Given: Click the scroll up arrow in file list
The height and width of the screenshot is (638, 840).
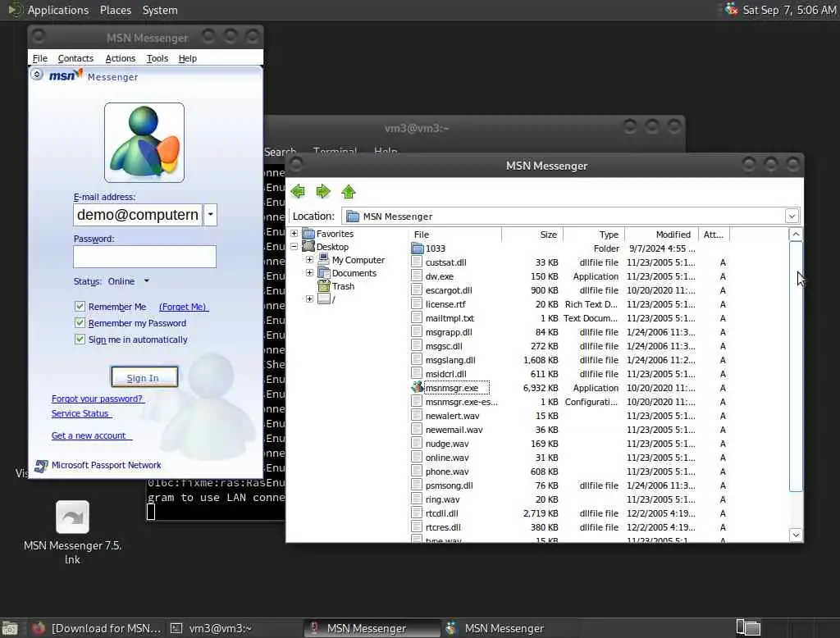Looking at the screenshot, I should (796, 234).
